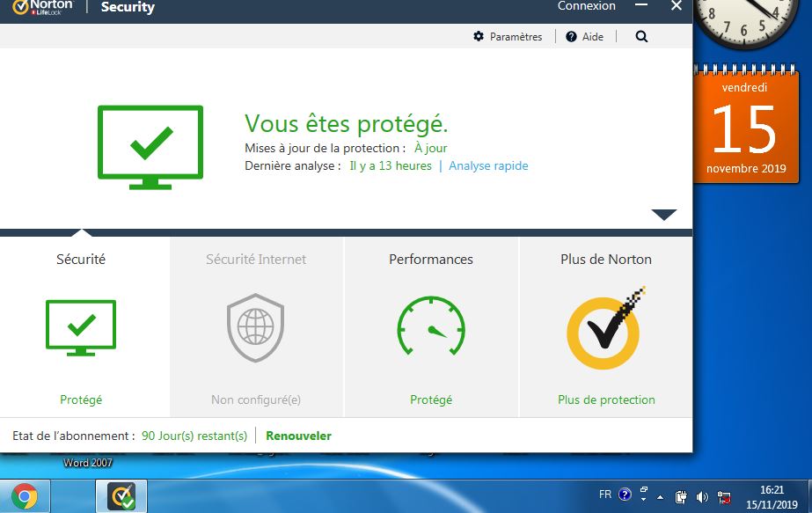The width and height of the screenshot is (812, 513).
Task: Click the Sécurité Internet shield globe icon
Action: (256, 327)
